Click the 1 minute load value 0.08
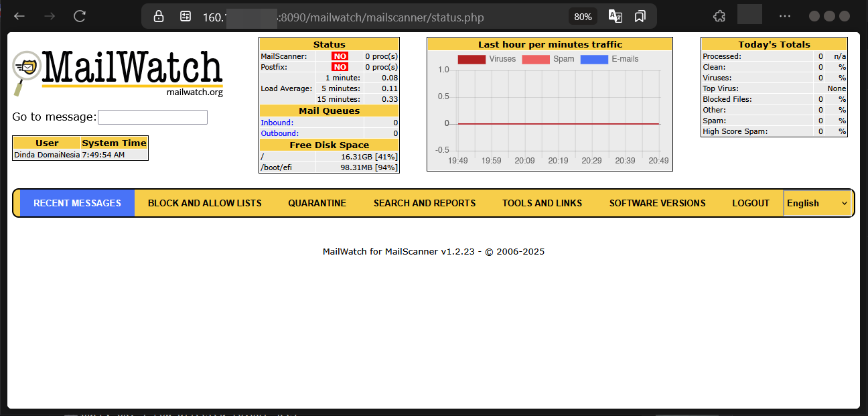Screen dimensions: 868x416 pyautogui.click(x=390, y=78)
